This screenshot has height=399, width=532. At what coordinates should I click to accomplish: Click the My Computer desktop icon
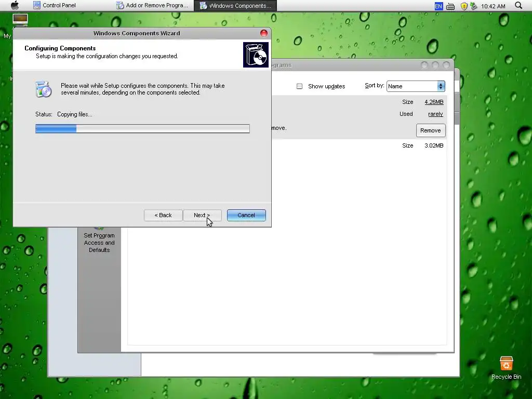click(x=20, y=20)
